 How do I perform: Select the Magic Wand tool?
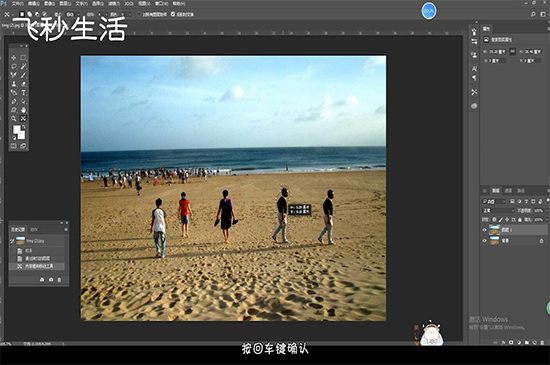point(23,66)
